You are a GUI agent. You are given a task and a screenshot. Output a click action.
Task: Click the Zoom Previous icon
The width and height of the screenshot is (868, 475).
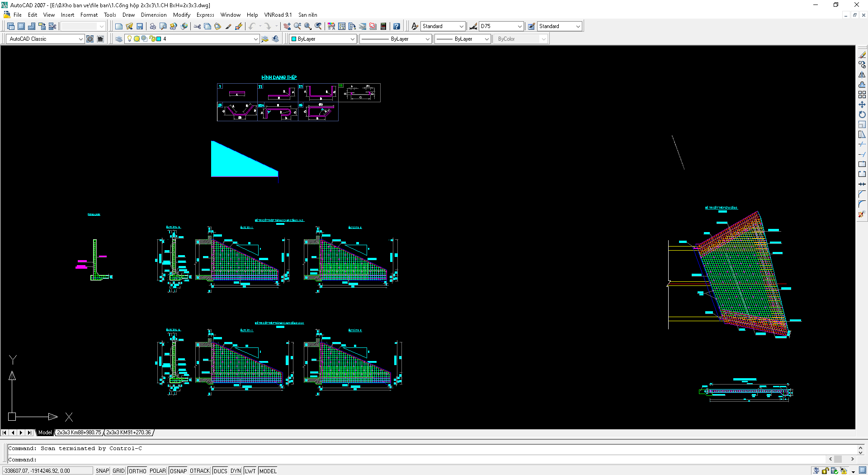[318, 26]
